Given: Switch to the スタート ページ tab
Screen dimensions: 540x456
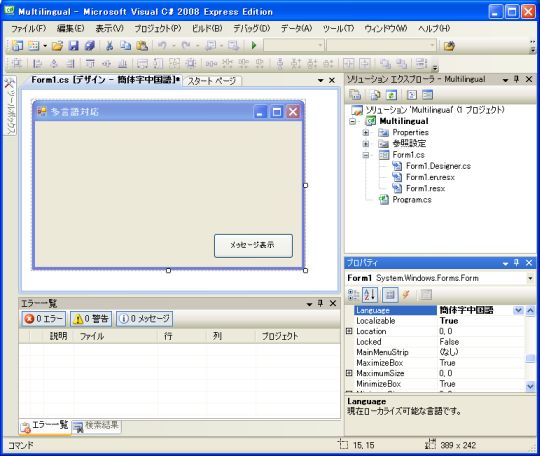Looking at the screenshot, I should pyautogui.click(x=211, y=81).
